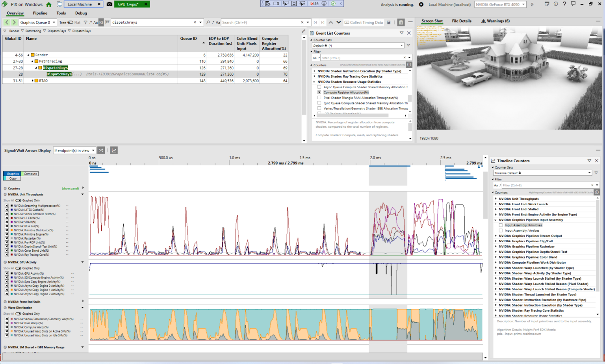Uncheck NVIDIA: GPU Activity(%) graph checkbox

(x=7, y=273)
